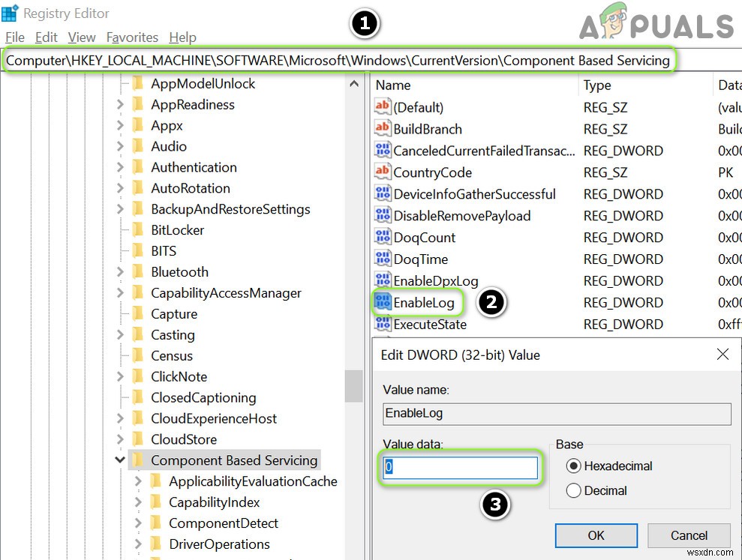Click inside the Value data field
This screenshot has width=742, height=560.
[x=459, y=467]
